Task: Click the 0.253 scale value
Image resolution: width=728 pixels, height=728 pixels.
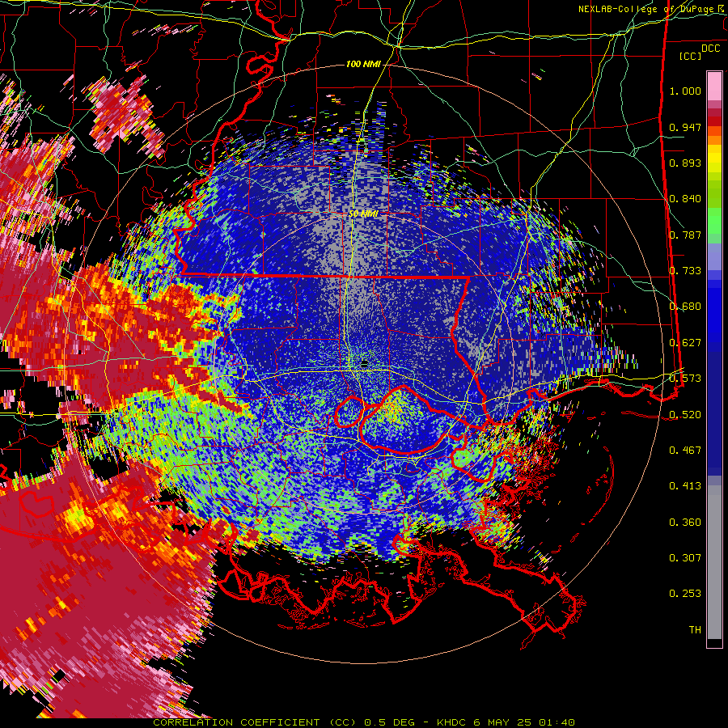Action: (685, 594)
